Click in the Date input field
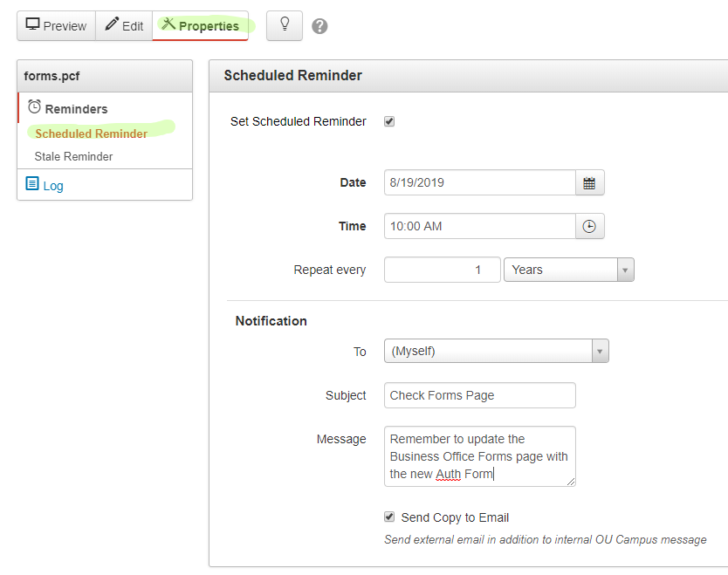 (x=478, y=183)
